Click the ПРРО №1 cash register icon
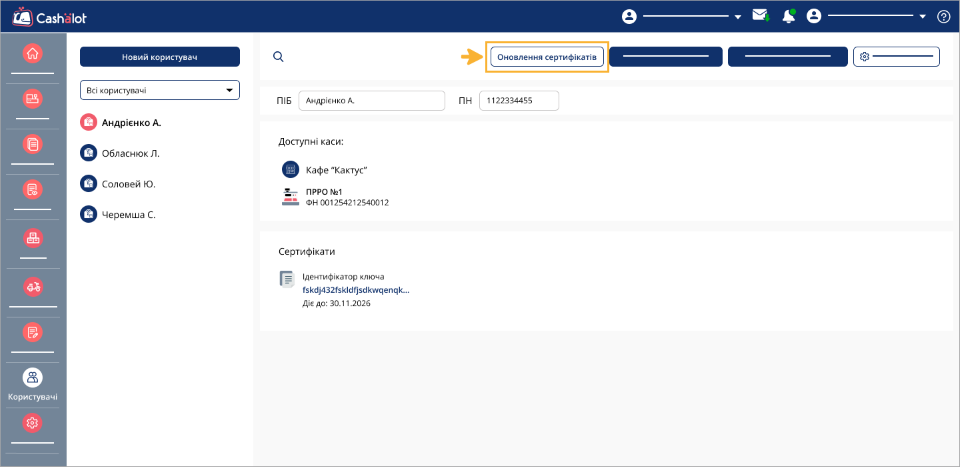The height and width of the screenshot is (467, 960). click(290, 197)
